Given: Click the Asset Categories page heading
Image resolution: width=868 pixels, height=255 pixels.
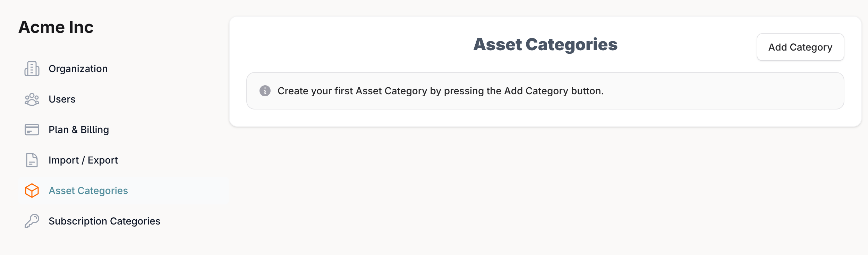Looking at the screenshot, I should tap(545, 44).
